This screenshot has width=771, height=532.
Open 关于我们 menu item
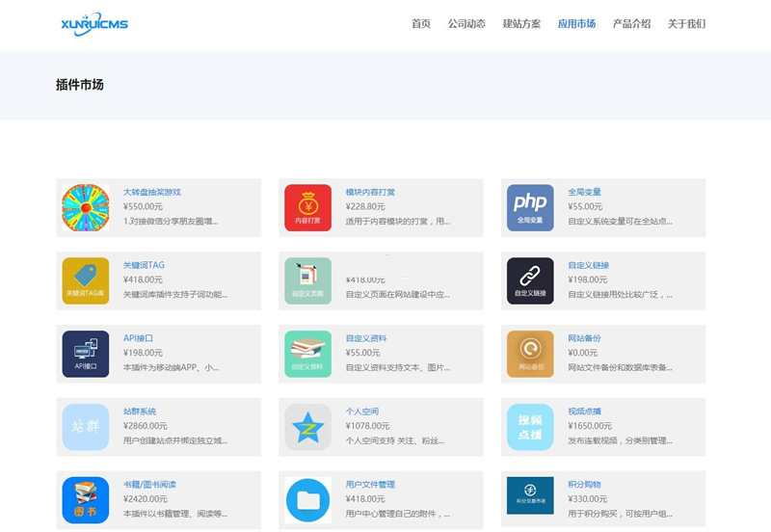pyautogui.click(x=686, y=23)
